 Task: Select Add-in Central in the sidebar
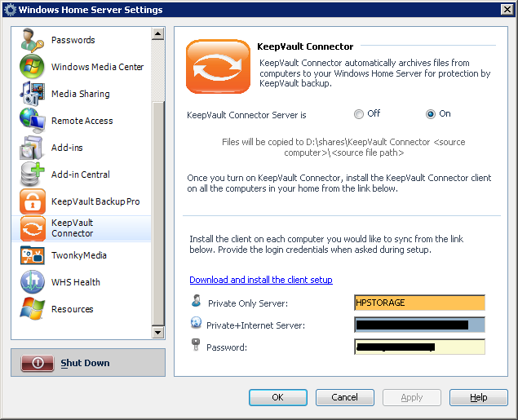pos(81,175)
